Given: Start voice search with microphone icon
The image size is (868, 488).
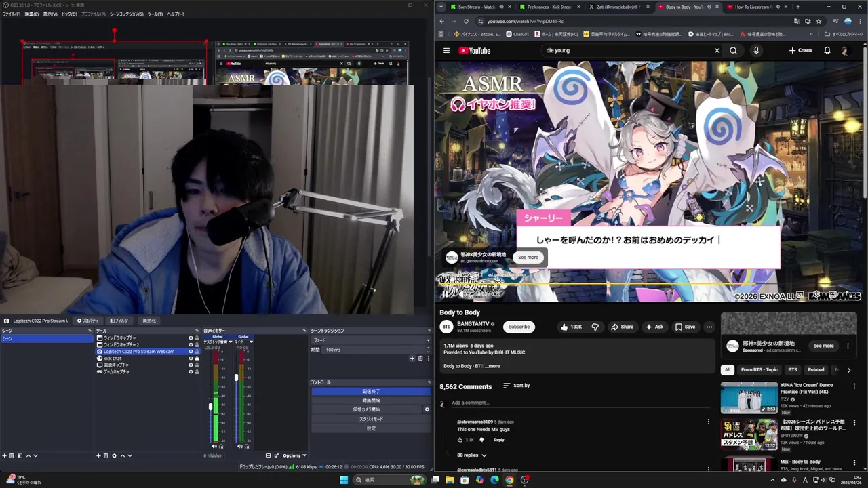Looking at the screenshot, I should tap(756, 50).
